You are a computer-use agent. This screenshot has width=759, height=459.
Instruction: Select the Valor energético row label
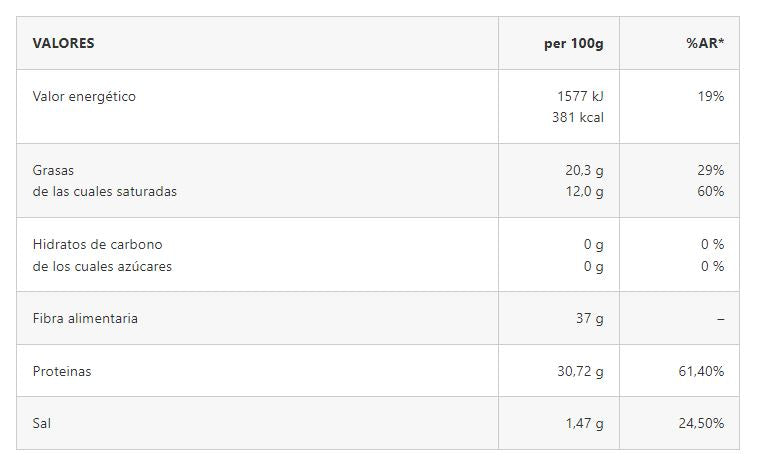click(84, 97)
